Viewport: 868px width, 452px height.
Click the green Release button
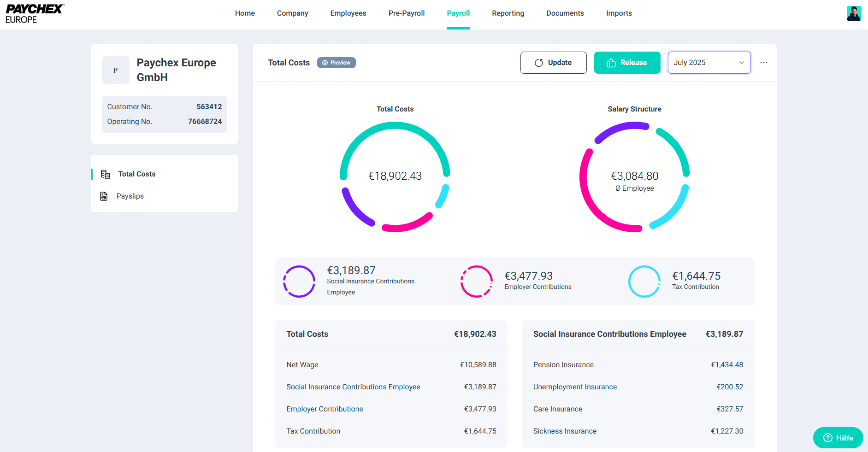(x=627, y=63)
